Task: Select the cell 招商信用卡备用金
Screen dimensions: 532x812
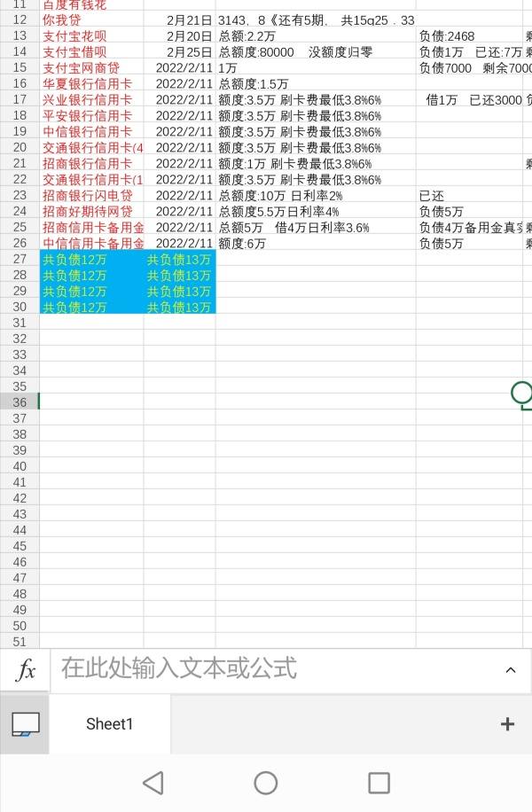Action: pos(91,227)
